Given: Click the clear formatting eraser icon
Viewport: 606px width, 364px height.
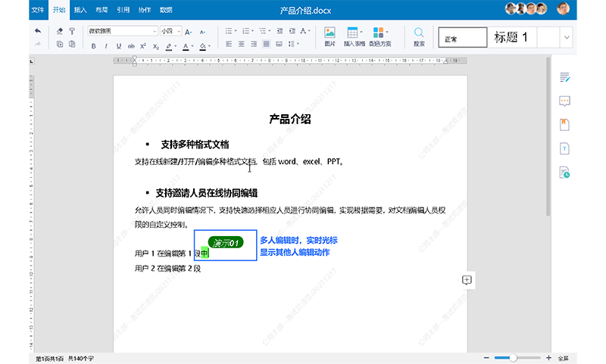Looking at the screenshot, I should coord(61,31).
